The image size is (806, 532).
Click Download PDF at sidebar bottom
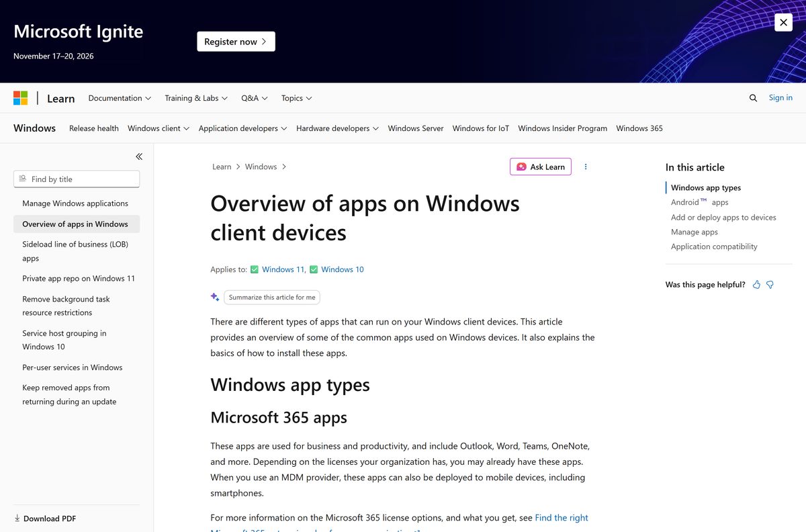click(x=45, y=519)
